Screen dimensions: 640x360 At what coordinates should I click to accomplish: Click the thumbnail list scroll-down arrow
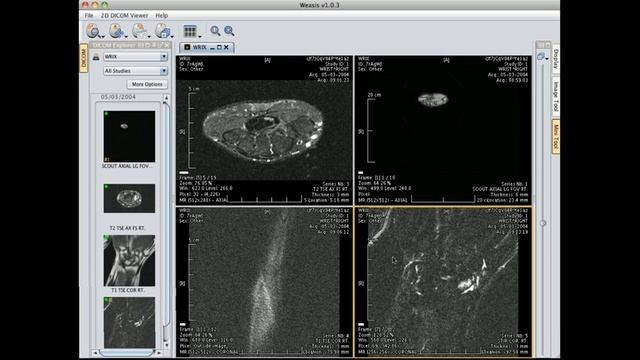[166, 345]
